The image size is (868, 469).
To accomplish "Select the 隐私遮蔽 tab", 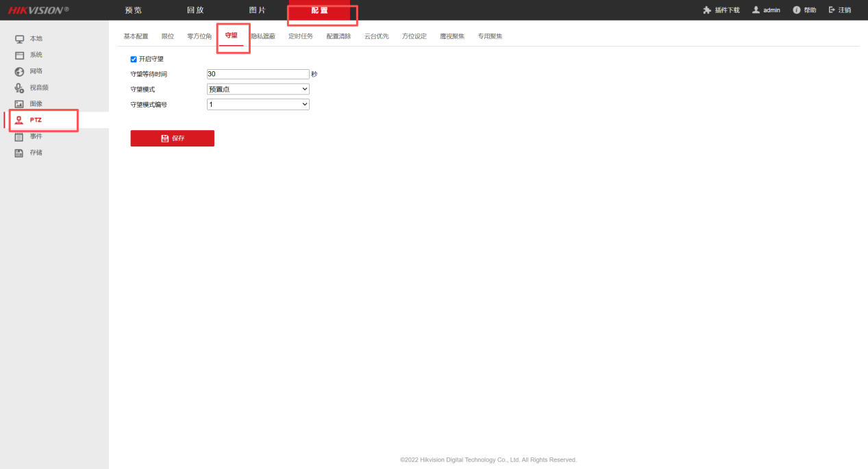I will 263,36.
